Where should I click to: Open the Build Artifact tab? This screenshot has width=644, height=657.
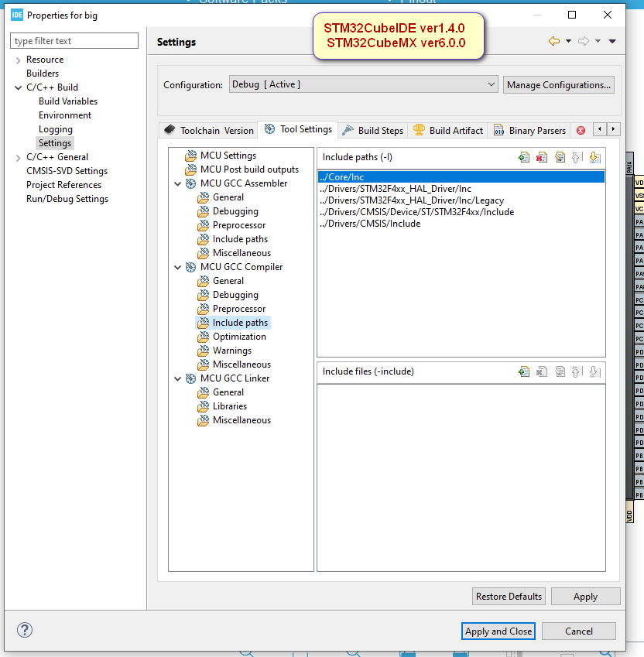tap(448, 130)
